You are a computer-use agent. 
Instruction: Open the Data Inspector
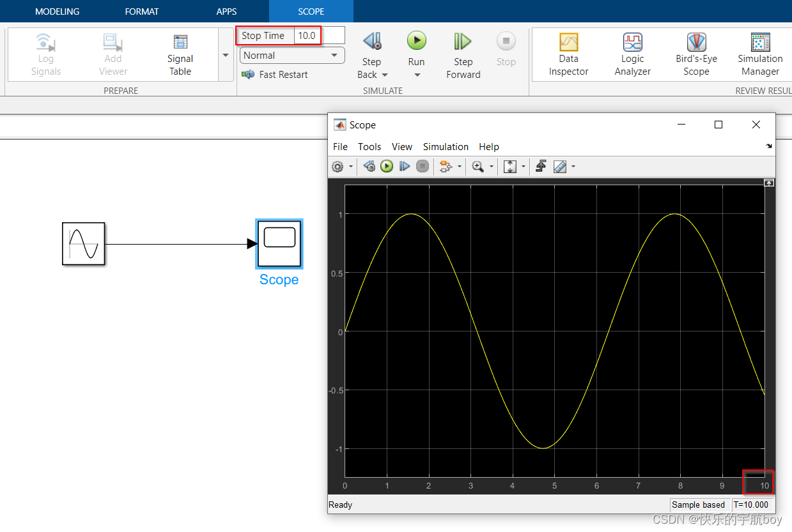coord(568,55)
